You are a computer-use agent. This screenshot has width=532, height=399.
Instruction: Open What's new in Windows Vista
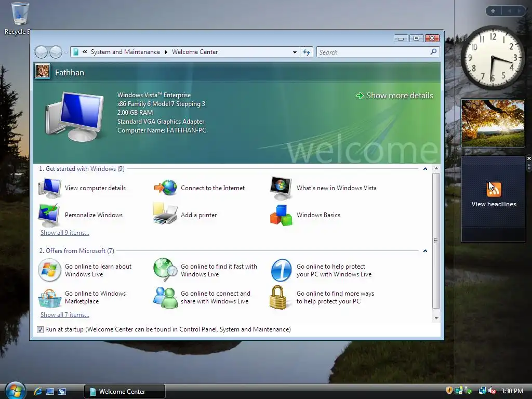click(x=323, y=188)
